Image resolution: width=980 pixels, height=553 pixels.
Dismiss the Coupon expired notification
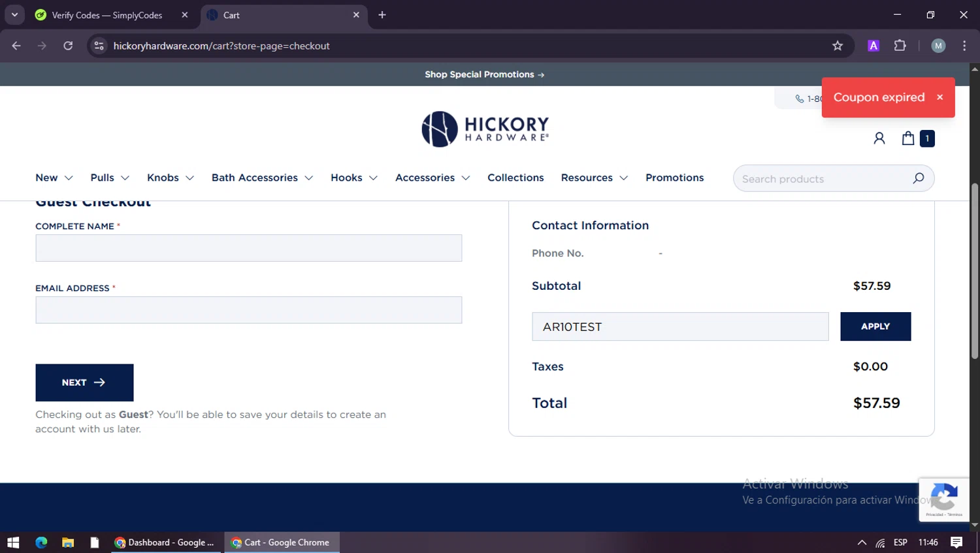(x=939, y=97)
